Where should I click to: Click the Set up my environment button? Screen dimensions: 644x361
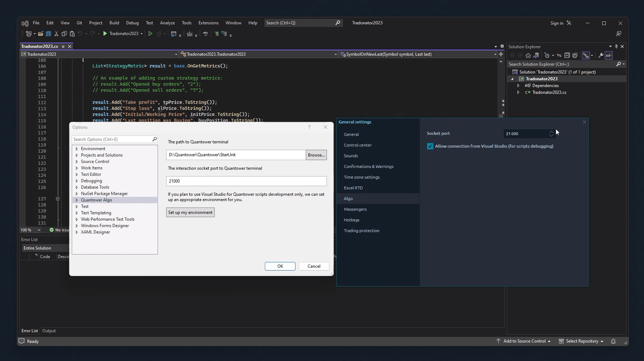tap(190, 212)
